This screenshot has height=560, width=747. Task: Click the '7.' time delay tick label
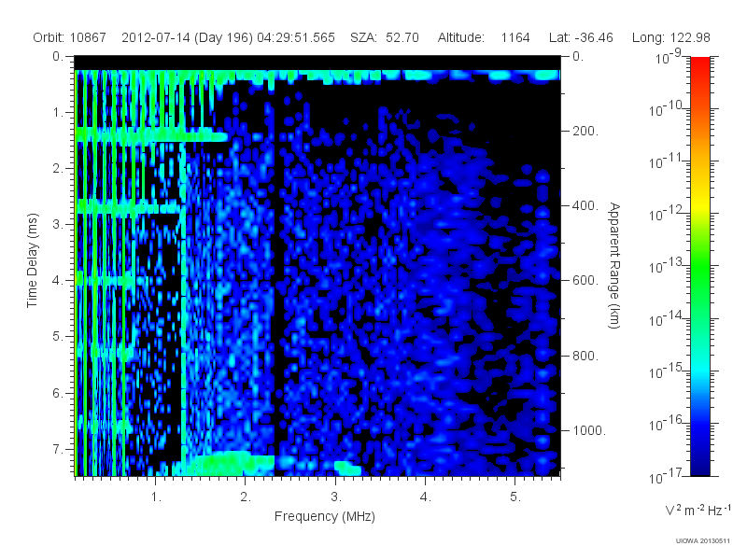click(x=58, y=449)
